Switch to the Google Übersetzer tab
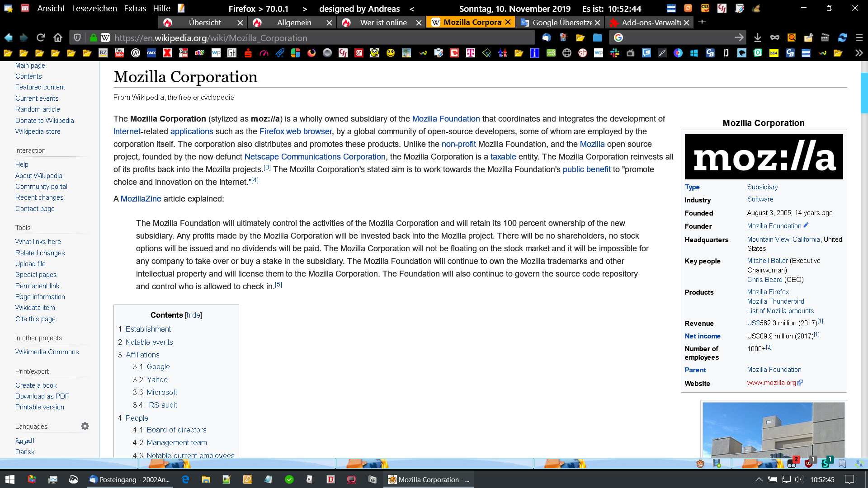Image resolution: width=868 pixels, height=488 pixels. pyautogui.click(x=561, y=22)
